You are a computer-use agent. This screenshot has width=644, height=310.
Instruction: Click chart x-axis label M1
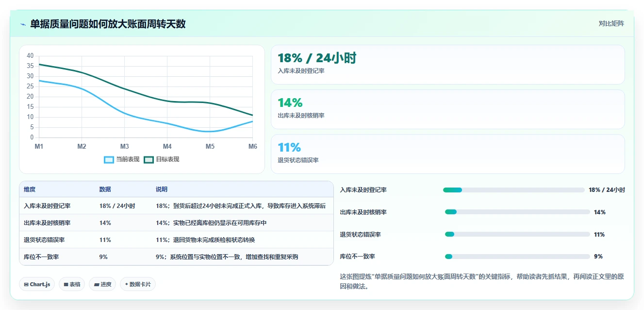coord(39,146)
